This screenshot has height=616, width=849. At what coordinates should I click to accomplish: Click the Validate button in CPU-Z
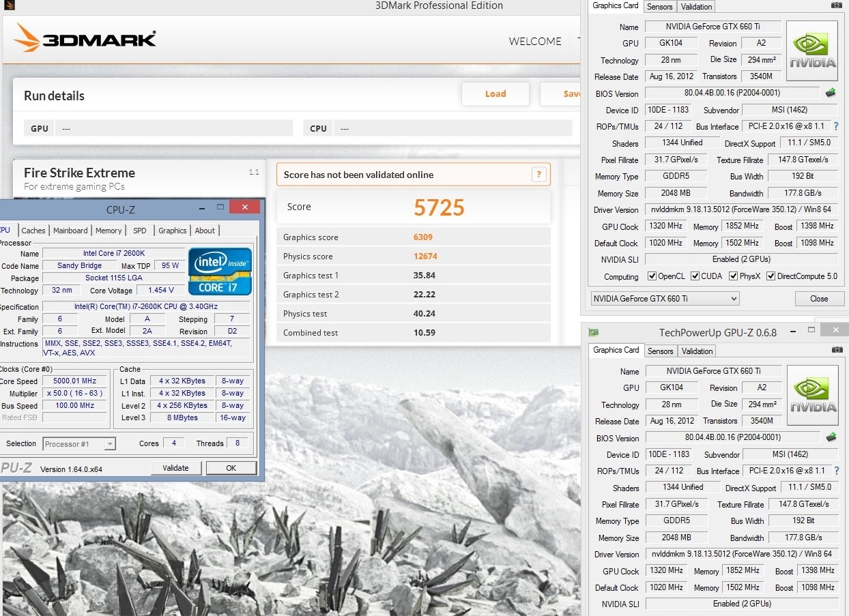click(175, 468)
